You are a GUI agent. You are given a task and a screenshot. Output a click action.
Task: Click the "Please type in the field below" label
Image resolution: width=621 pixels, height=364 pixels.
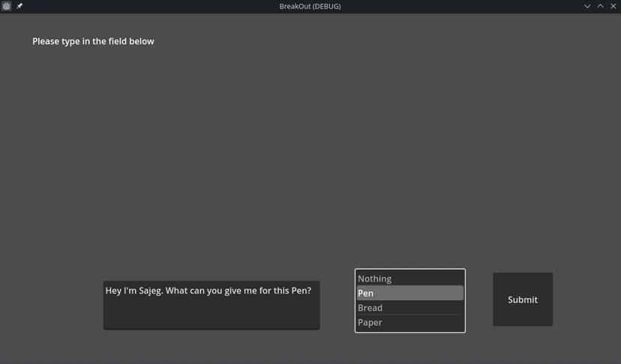click(93, 41)
